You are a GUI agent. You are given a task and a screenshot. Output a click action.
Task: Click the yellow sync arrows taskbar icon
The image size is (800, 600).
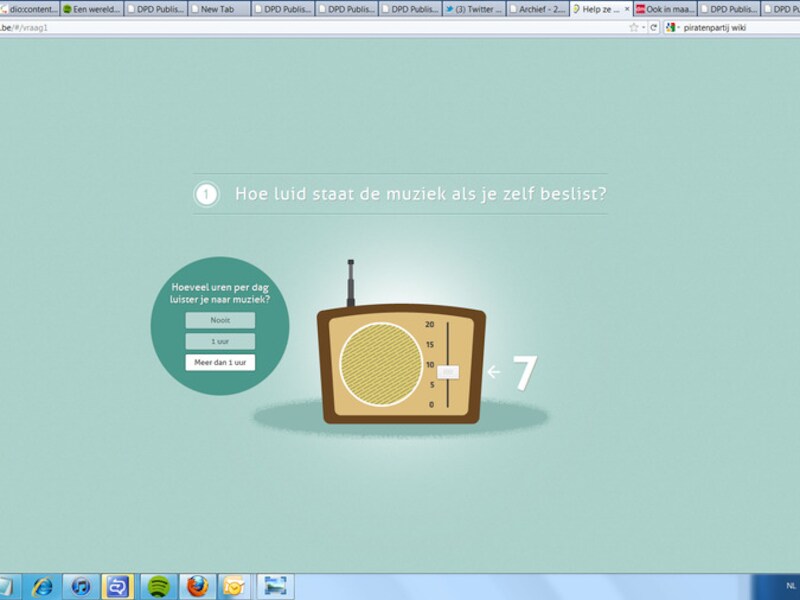point(118,587)
